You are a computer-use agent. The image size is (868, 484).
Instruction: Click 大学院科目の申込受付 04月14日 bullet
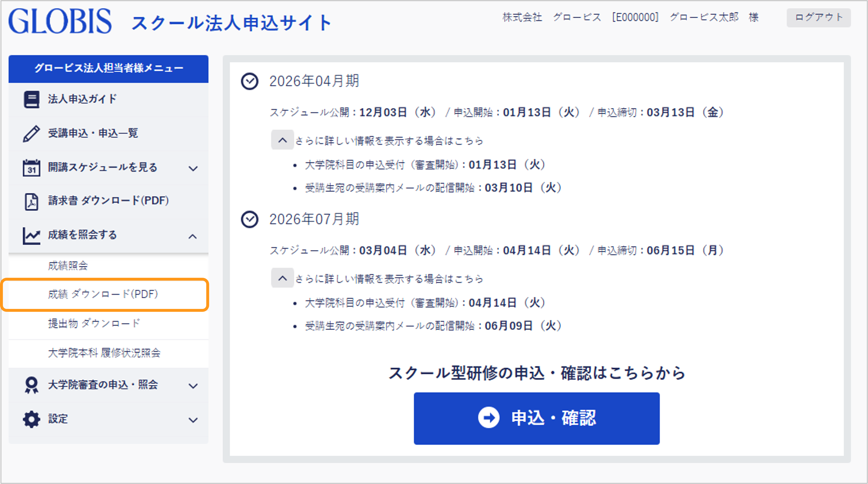tap(425, 303)
